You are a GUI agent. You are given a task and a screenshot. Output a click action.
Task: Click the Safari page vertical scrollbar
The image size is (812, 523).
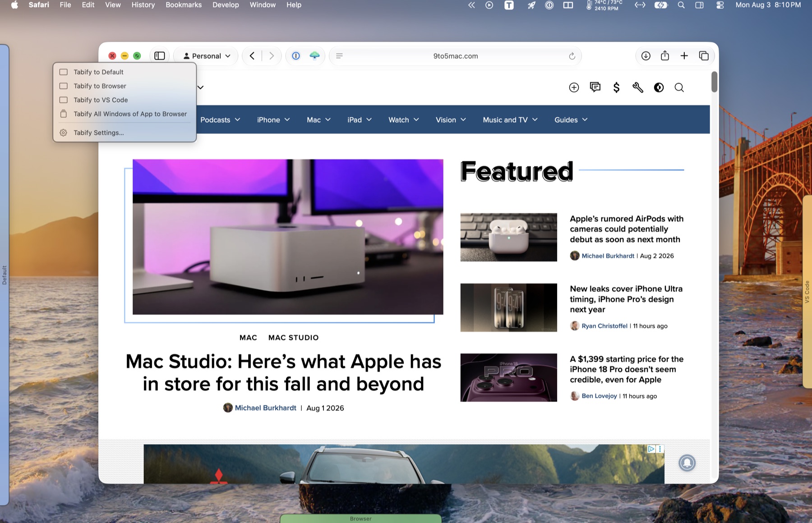[x=714, y=82]
